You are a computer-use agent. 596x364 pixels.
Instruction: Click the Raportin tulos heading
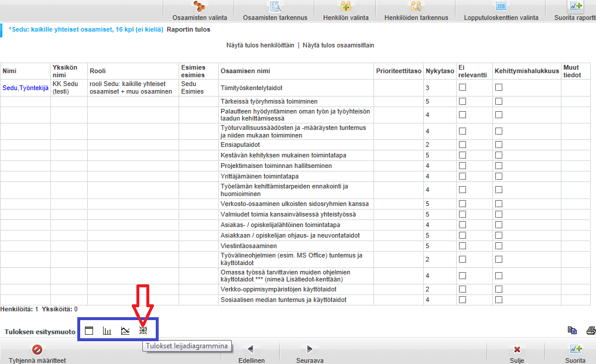point(189,29)
